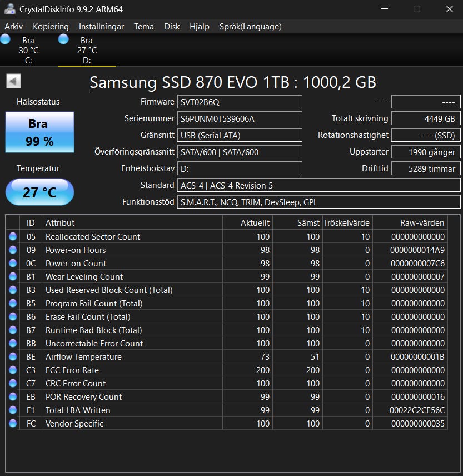Click the Sämst column header
Viewport: 463px width, 476px height.
pos(297,223)
